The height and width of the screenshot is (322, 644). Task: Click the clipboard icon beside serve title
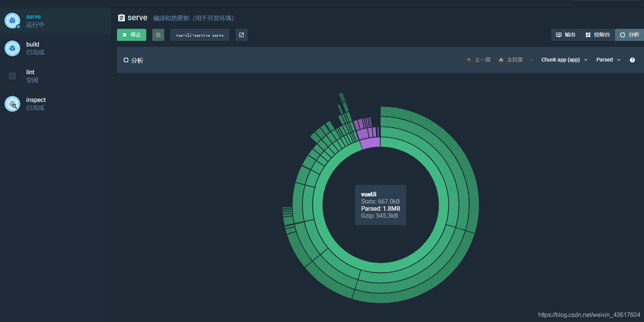(x=122, y=18)
